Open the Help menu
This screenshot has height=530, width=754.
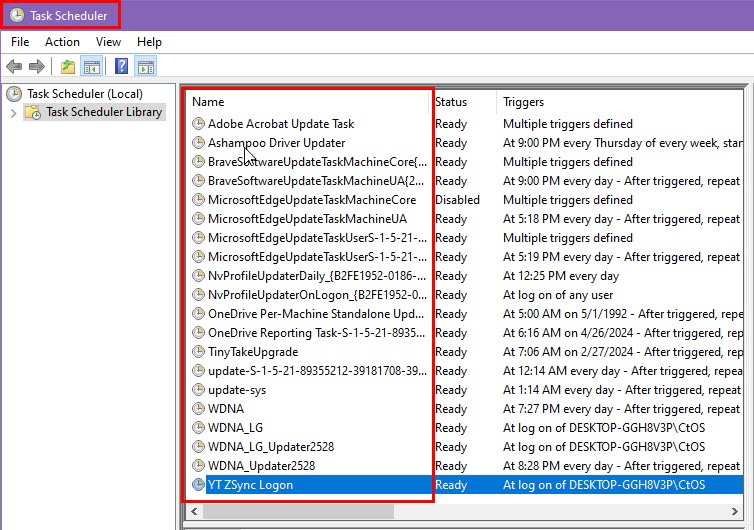click(149, 42)
